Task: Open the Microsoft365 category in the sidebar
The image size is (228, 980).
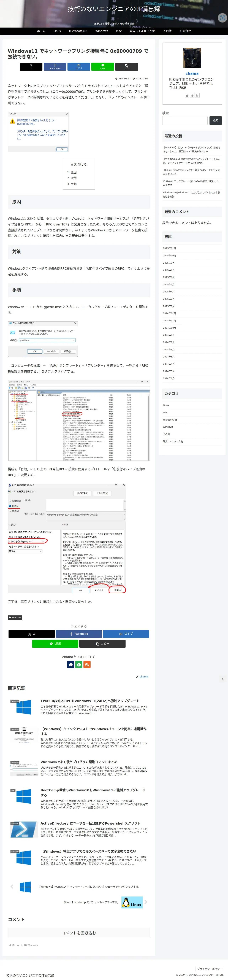Action: (x=170, y=420)
